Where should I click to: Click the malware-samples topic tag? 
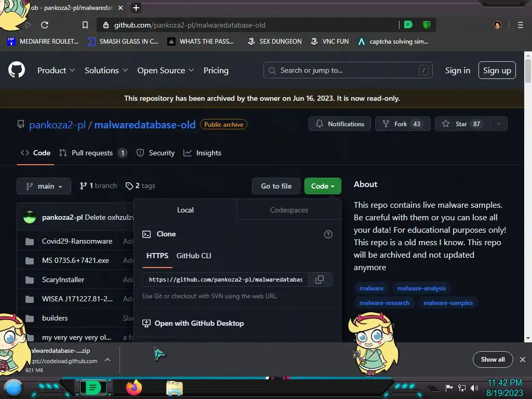point(448,303)
